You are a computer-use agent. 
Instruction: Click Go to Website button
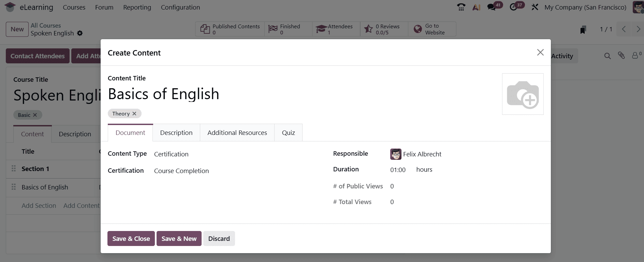tap(432, 29)
